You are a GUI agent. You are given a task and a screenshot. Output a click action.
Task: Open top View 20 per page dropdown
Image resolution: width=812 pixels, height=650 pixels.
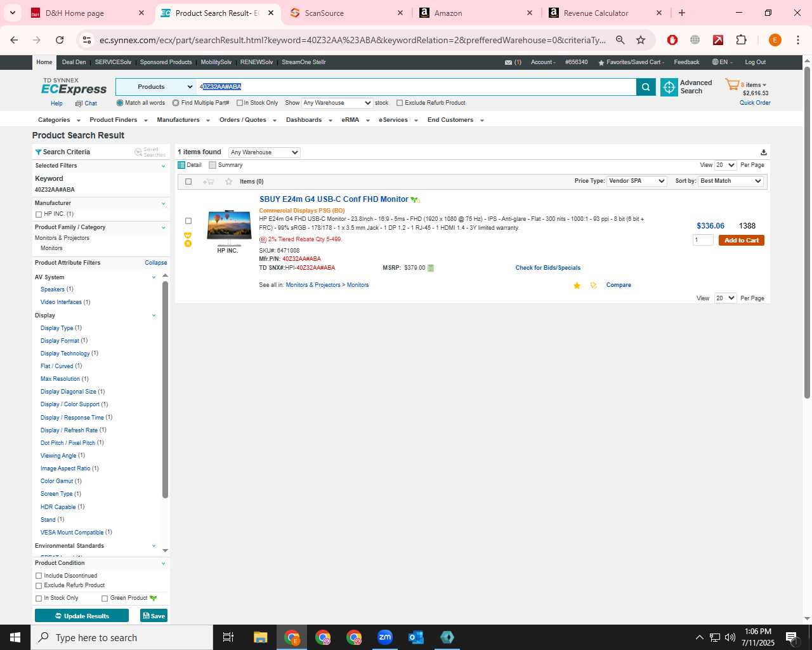[725, 165]
